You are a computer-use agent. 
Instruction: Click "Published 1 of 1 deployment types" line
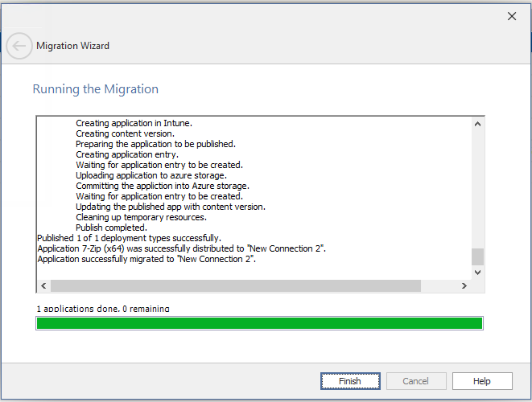pos(129,238)
